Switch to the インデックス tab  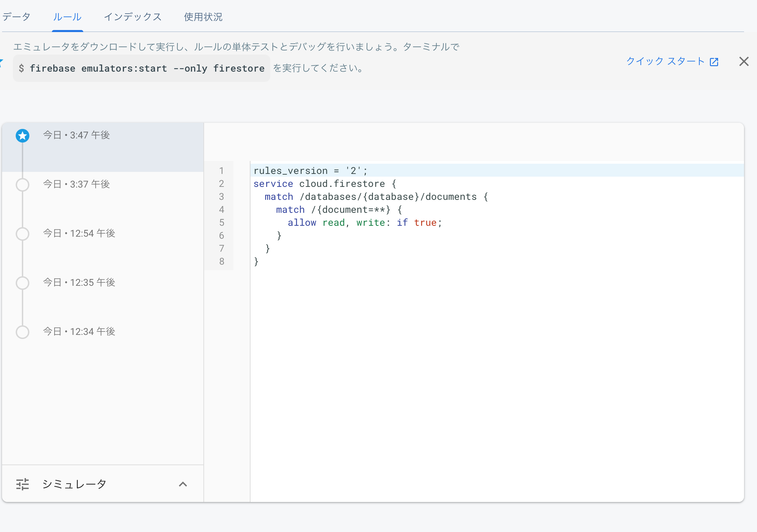click(133, 17)
